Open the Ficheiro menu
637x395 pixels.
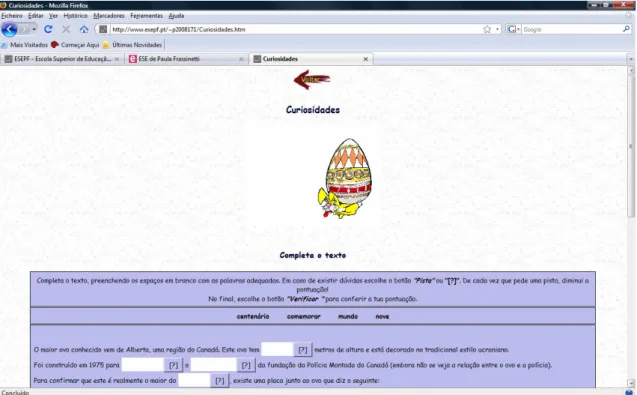12,15
